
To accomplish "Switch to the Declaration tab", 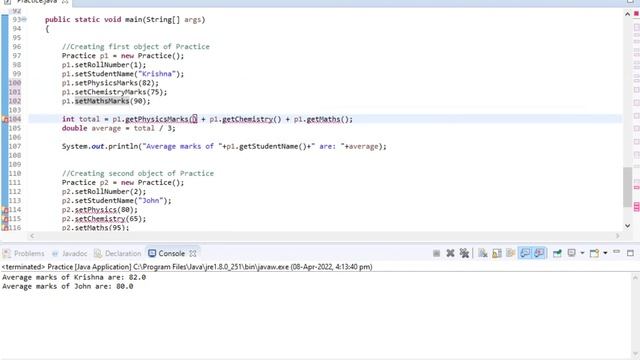I will pyautogui.click(x=118, y=253).
